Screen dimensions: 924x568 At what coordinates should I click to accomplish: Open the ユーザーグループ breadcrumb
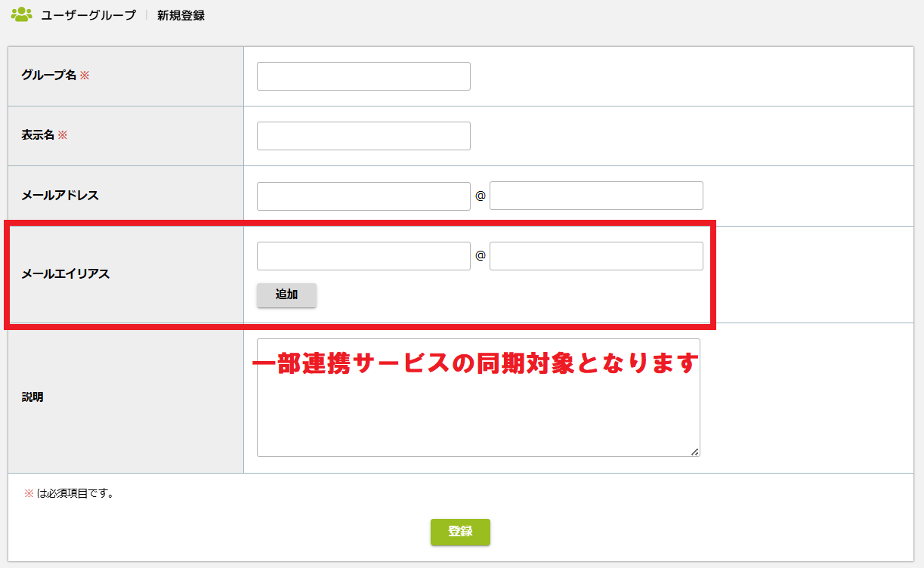[x=88, y=14]
